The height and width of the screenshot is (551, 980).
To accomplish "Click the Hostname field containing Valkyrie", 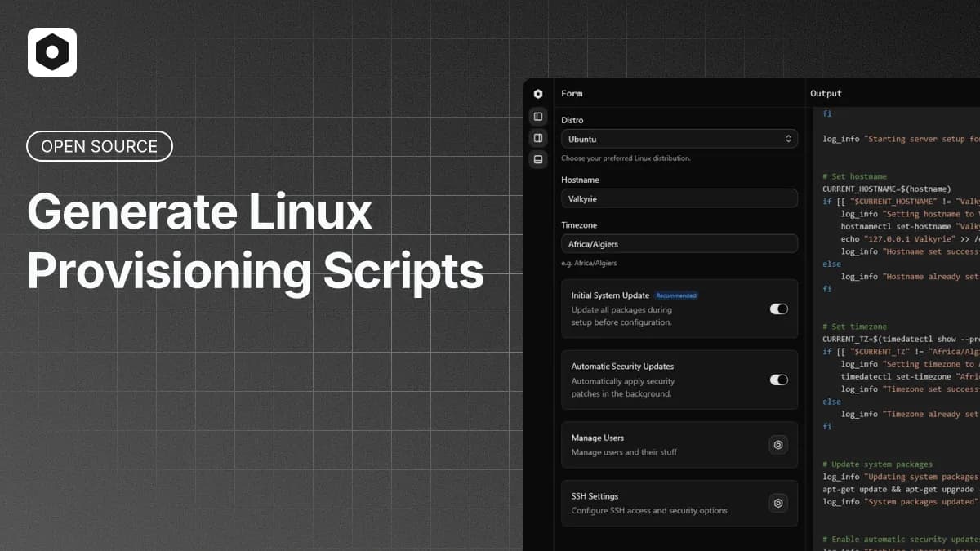I will pyautogui.click(x=678, y=198).
